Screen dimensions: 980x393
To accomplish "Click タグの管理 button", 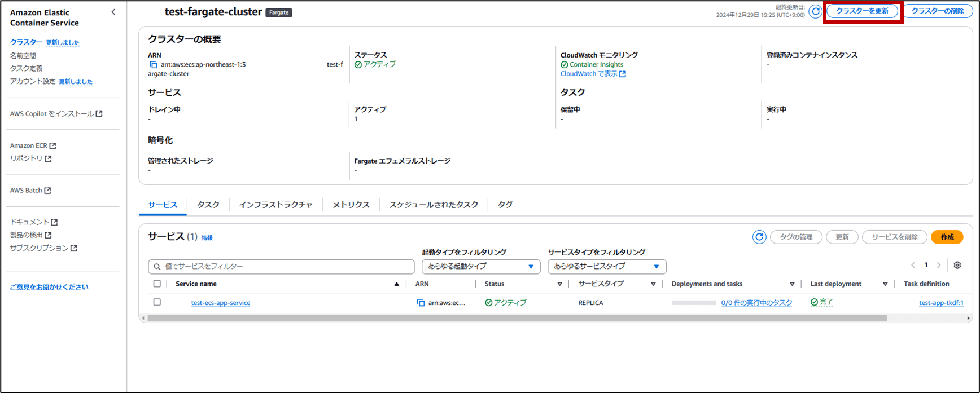I will pyautogui.click(x=796, y=237).
